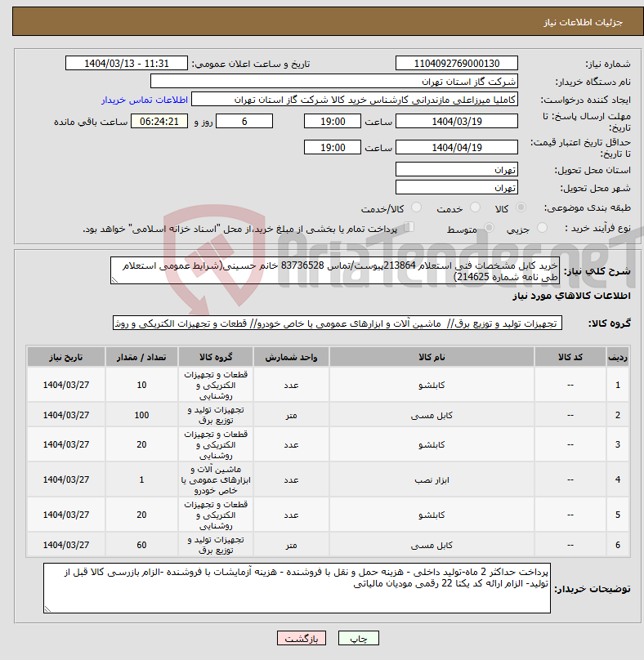The image size is (644, 660).
Task: Open the اطلاعات تماس خریدار link
Action: click(145, 100)
